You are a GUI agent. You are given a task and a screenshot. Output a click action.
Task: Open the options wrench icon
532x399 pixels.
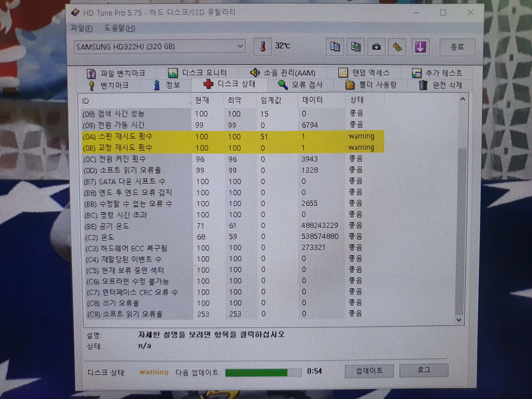pos(397,47)
